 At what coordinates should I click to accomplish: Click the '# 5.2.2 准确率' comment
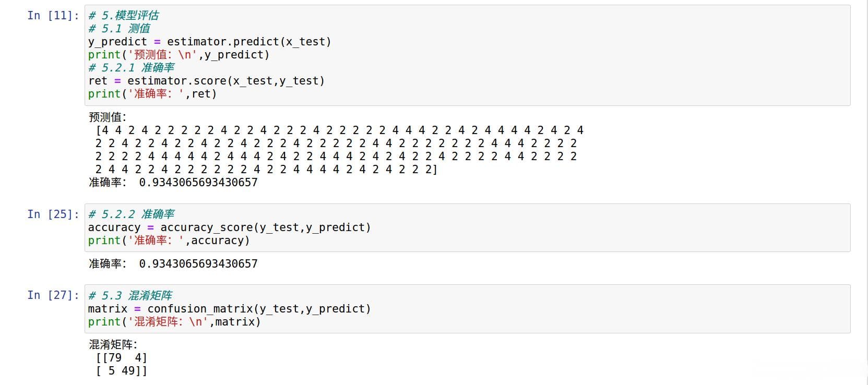point(132,214)
